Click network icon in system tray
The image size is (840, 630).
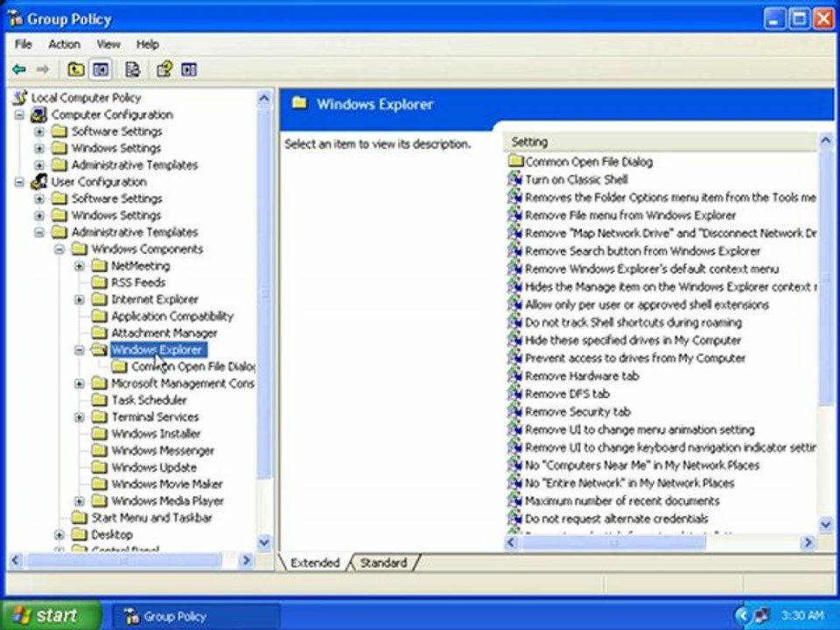(x=761, y=615)
